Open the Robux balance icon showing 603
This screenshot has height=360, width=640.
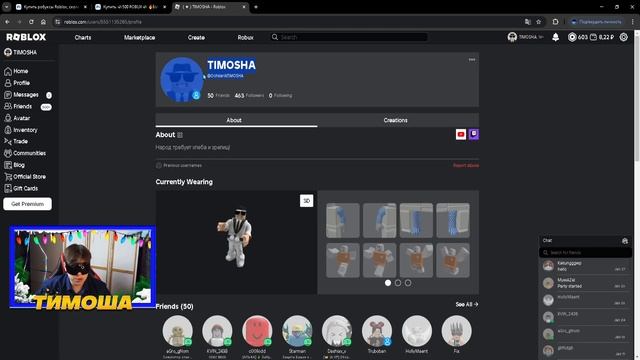[x=572, y=37]
